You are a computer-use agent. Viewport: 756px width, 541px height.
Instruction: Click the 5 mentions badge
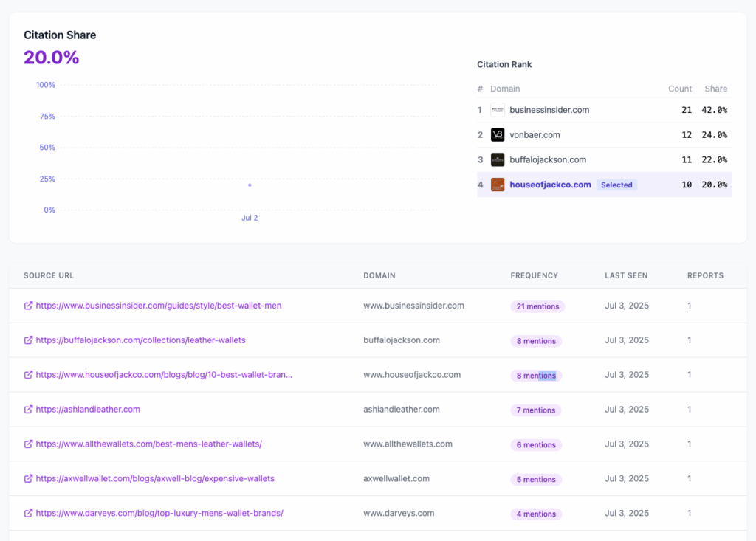point(536,480)
